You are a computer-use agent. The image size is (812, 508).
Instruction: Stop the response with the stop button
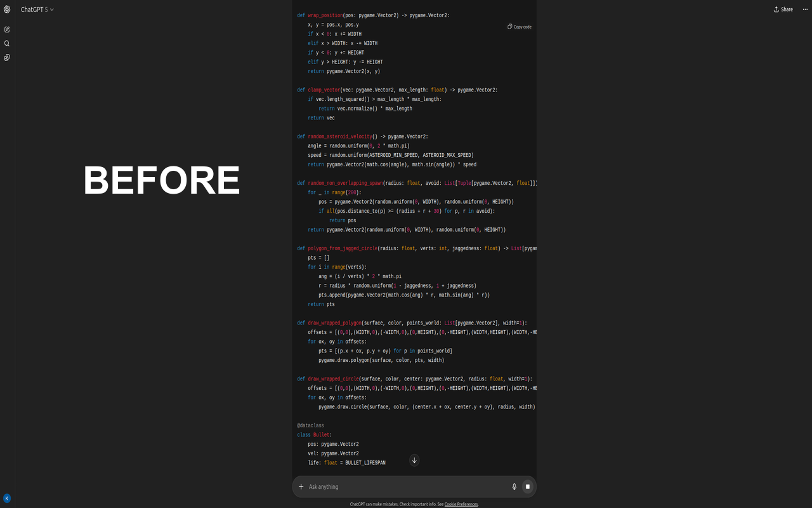[527, 486]
